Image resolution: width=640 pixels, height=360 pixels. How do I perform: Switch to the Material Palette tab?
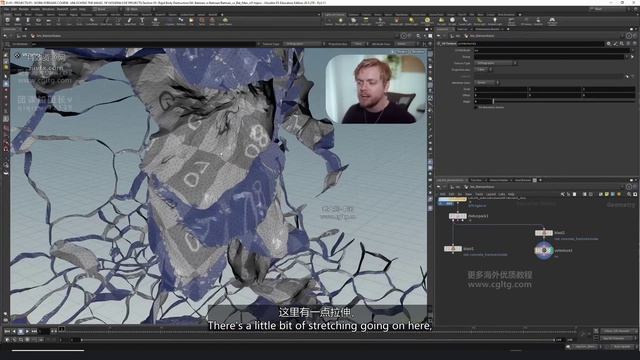point(499,180)
